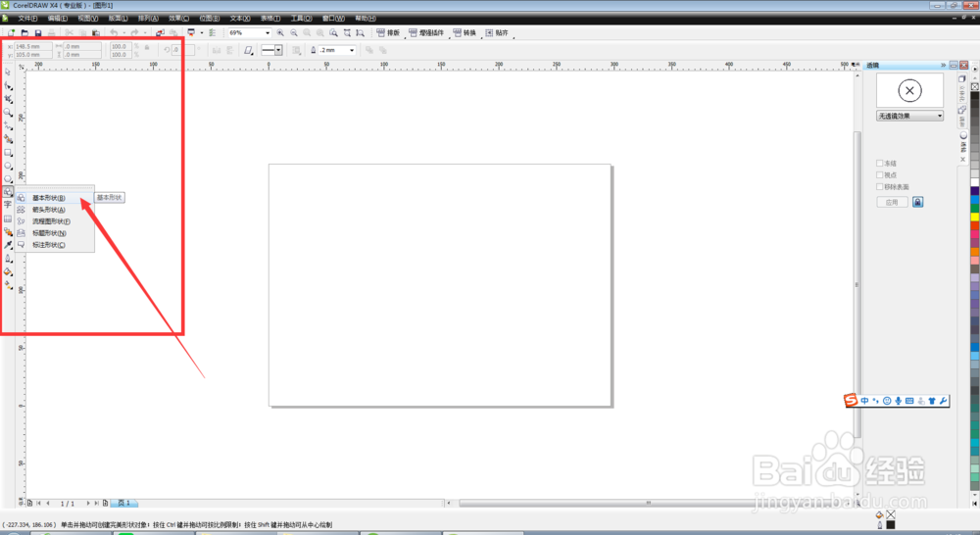980x535 pixels.
Task: Select the Polygon tool
Action: point(8,178)
